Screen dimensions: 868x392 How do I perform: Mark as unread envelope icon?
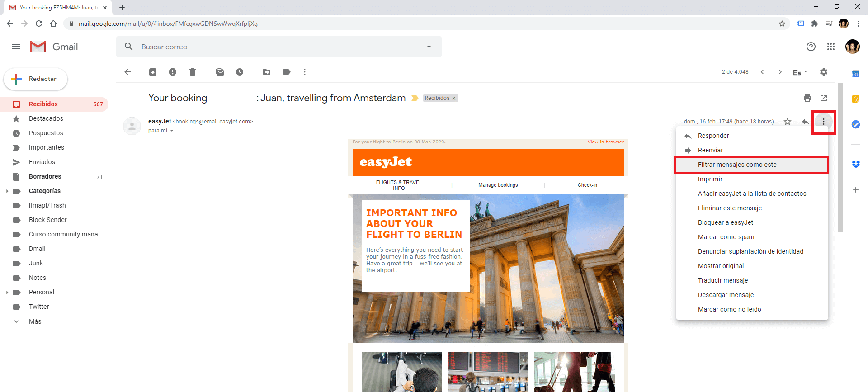[220, 72]
